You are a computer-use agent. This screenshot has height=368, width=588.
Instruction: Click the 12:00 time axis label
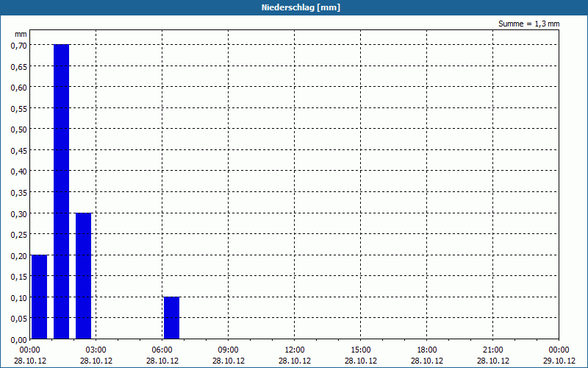pyautogui.click(x=295, y=350)
